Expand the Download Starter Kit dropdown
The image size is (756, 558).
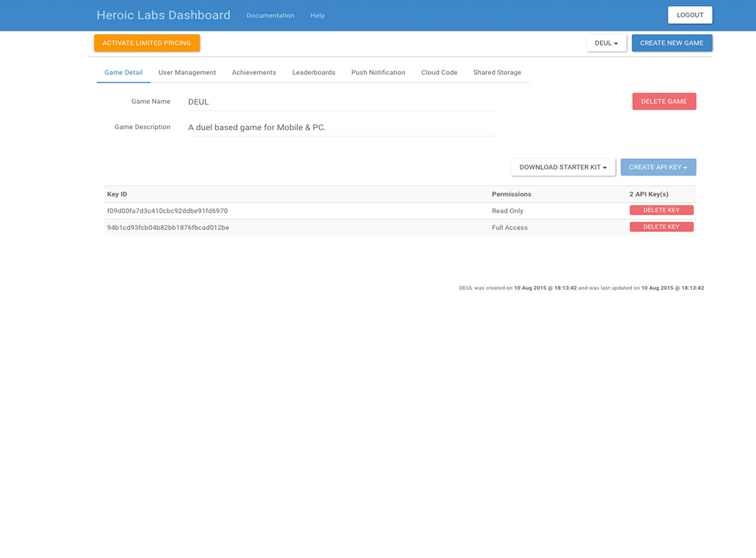click(563, 167)
